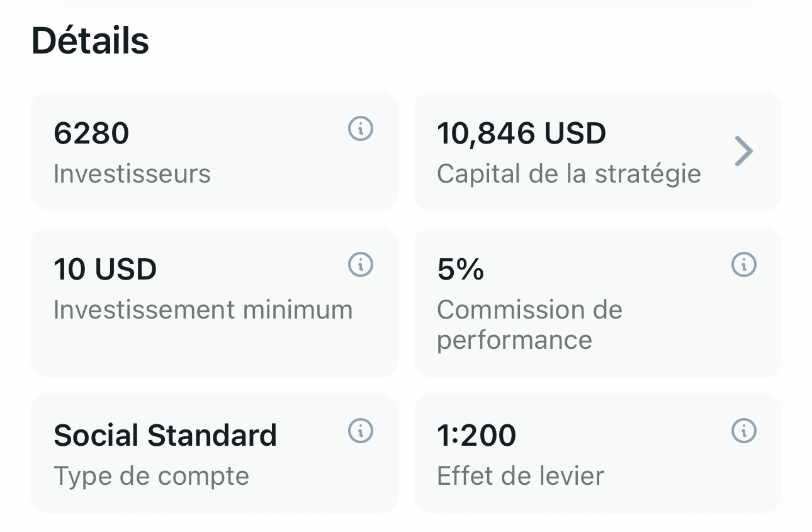The image size is (812, 532).
Task: Tap the Social Standard account type
Action: coord(165,435)
